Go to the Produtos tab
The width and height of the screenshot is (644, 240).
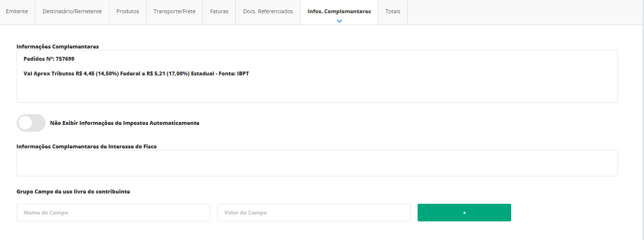click(x=127, y=11)
